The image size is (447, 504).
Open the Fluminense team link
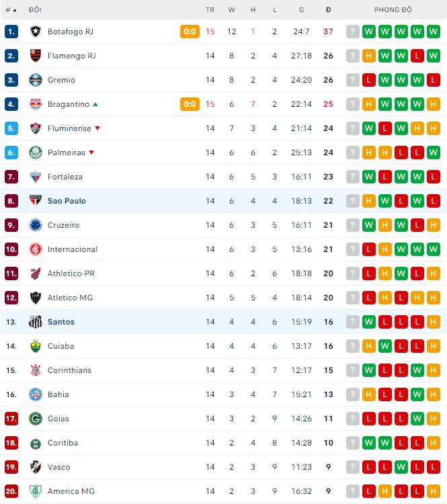coord(69,128)
